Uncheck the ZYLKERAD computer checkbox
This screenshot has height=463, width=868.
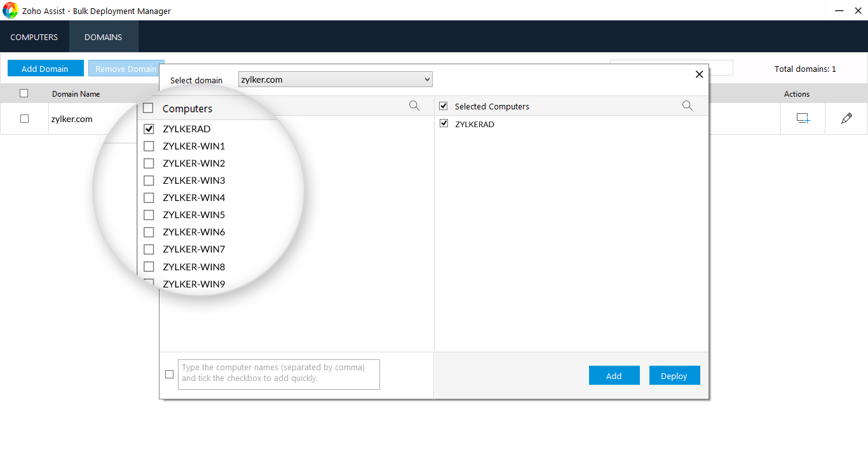[149, 129]
